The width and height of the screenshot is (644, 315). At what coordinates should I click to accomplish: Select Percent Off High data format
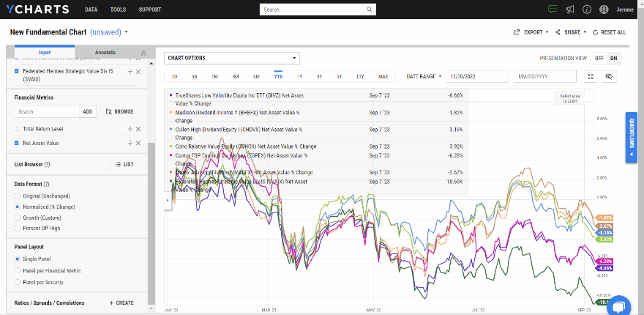(x=18, y=229)
